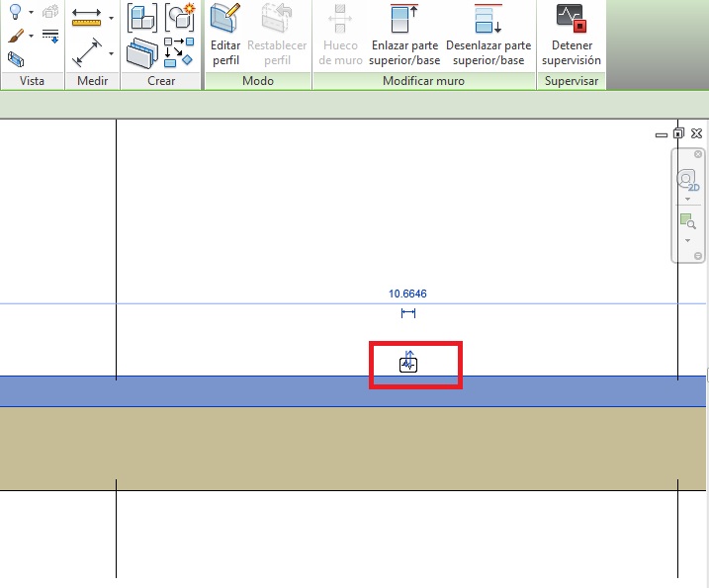The image size is (709, 588).
Task: Stop monitoring with Detener supervisión
Action: tap(571, 35)
